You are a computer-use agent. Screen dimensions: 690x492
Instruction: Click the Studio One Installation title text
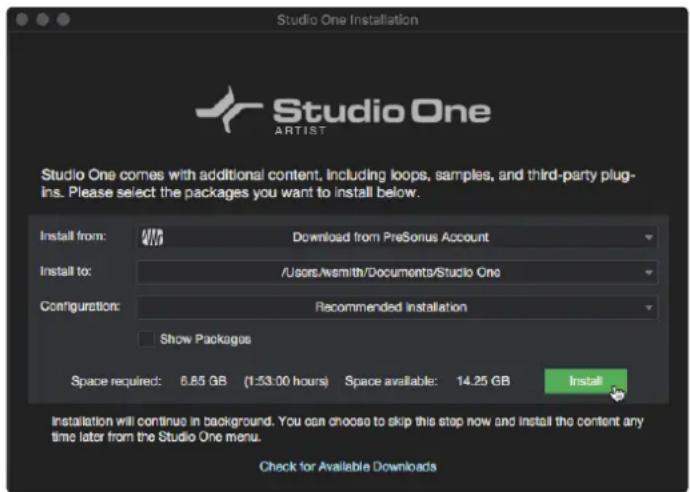click(x=348, y=20)
